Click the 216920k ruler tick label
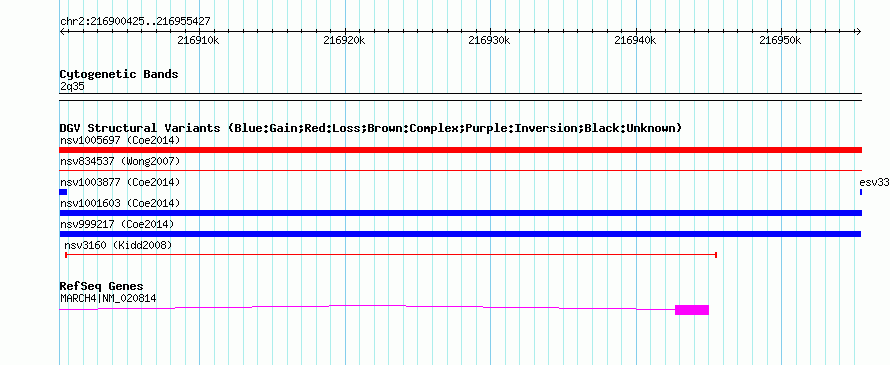 (344, 40)
